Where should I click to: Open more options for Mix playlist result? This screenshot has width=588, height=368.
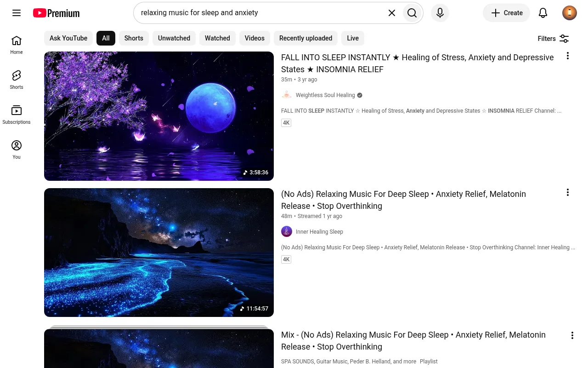click(x=572, y=335)
